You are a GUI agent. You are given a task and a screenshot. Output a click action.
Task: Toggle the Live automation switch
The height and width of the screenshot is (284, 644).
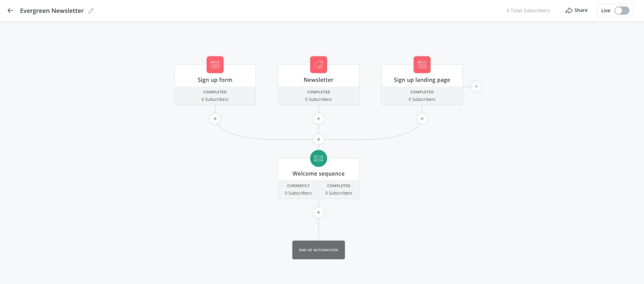click(621, 11)
